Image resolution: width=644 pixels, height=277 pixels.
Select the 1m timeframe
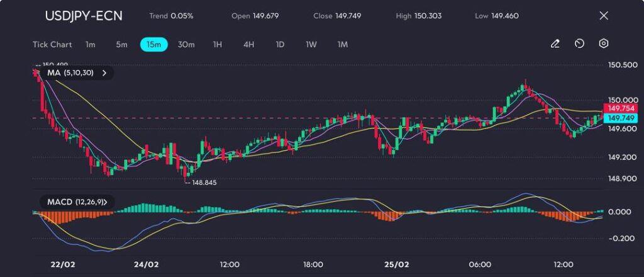click(x=91, y=45)
